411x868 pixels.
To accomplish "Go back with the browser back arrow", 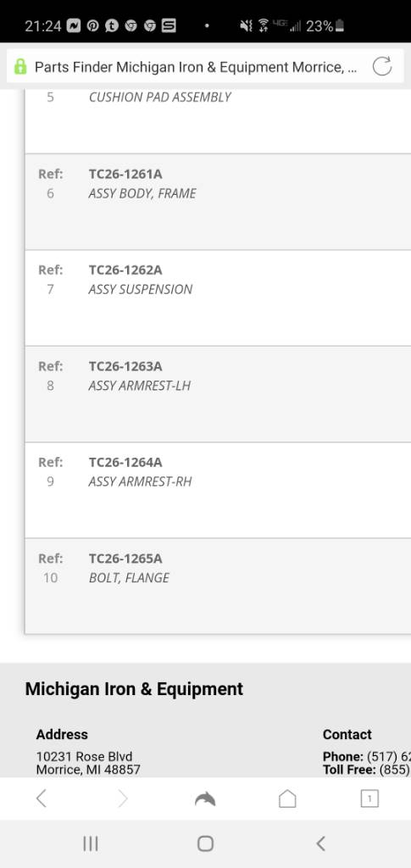I will [x=41, y=798].
